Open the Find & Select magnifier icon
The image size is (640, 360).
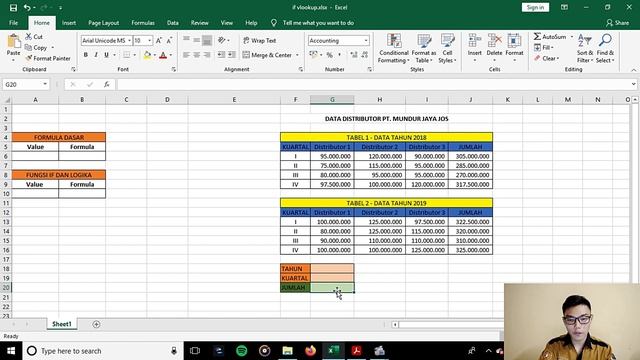(x=605, y=40)
